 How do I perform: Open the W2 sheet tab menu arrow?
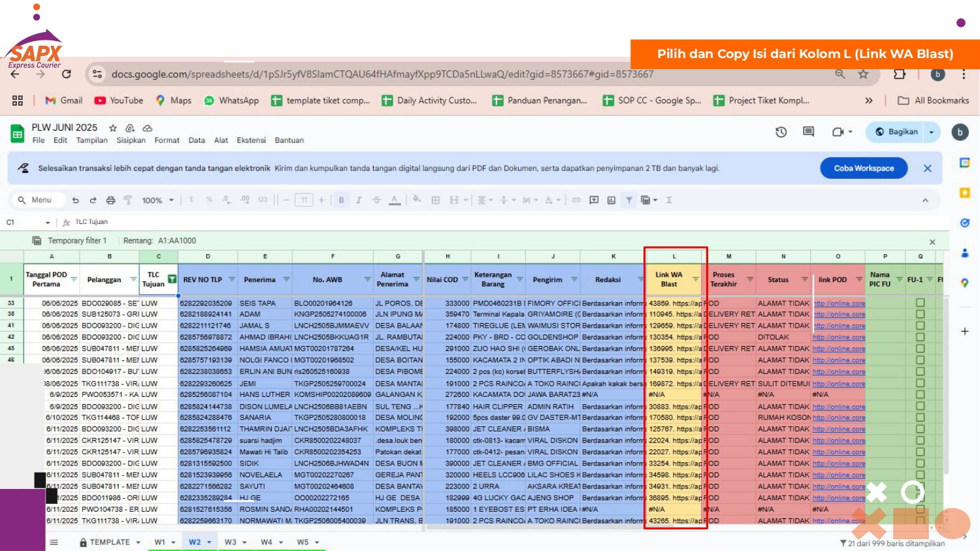pyautogui.click(x=210, y=543)
